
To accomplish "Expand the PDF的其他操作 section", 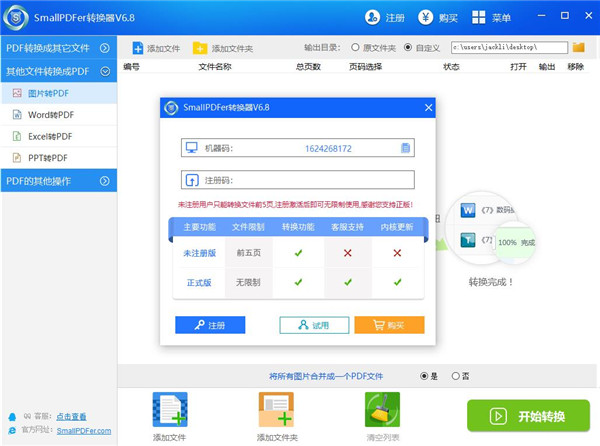I will coord(105,180).
